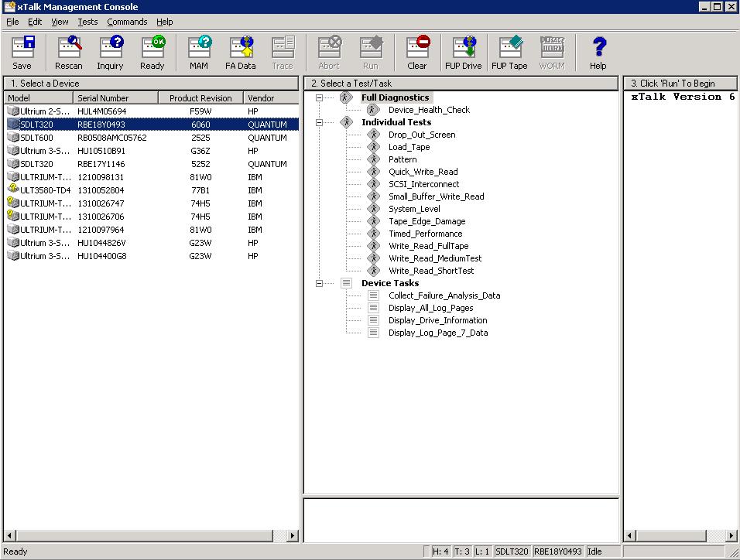
Task: Select the SDLT600 device row
Action: pos(36,138)
